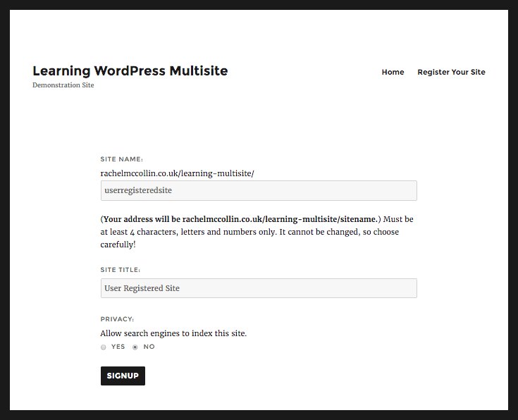Click the rachelmccollin.co.uk/learning-multisite/ prefix text

pyautogui.click(x=177, y=173)
